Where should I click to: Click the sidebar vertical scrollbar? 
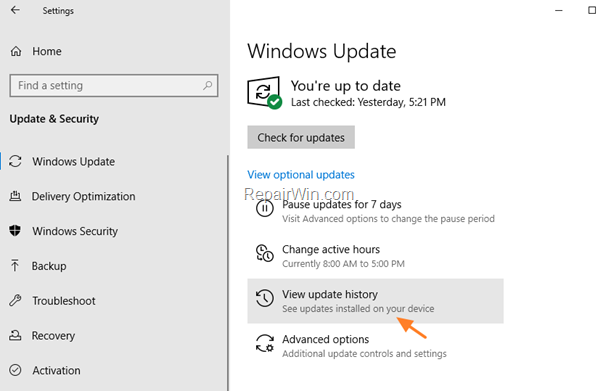point(228,272)
